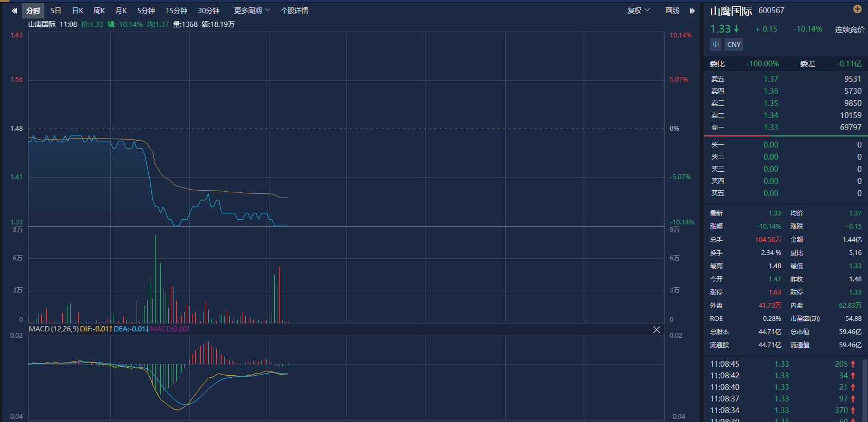868x422 pixels.
Task: Click the 买一 row
Action: click(x=786, y=145)
